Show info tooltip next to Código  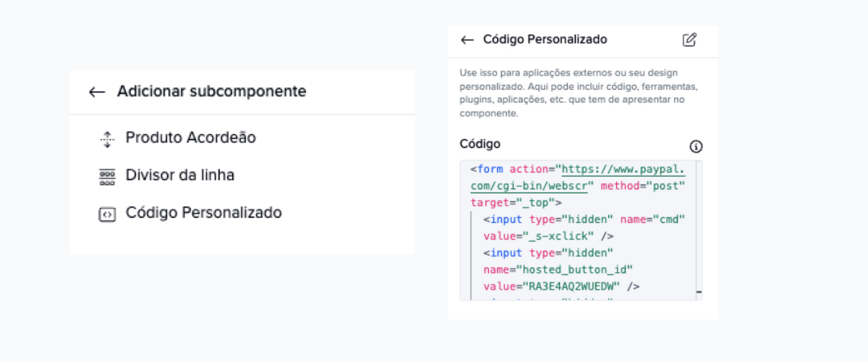[x=696, y=147]
